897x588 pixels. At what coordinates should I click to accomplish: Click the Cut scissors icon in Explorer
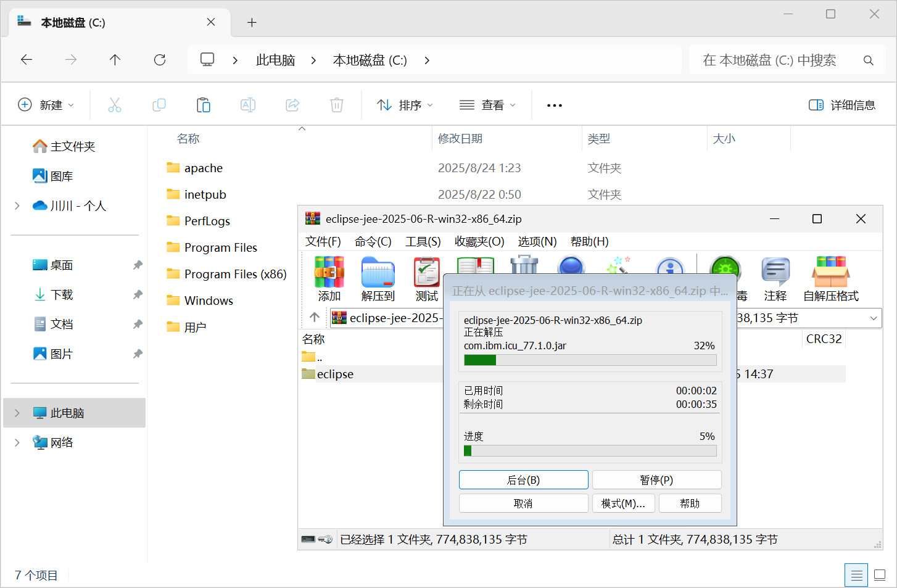[115, 105]
